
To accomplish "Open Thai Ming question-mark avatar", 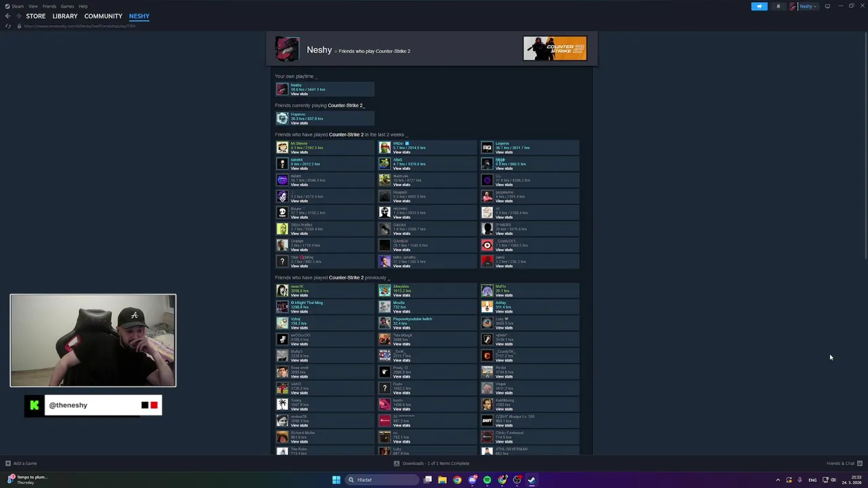I will 282,262.
